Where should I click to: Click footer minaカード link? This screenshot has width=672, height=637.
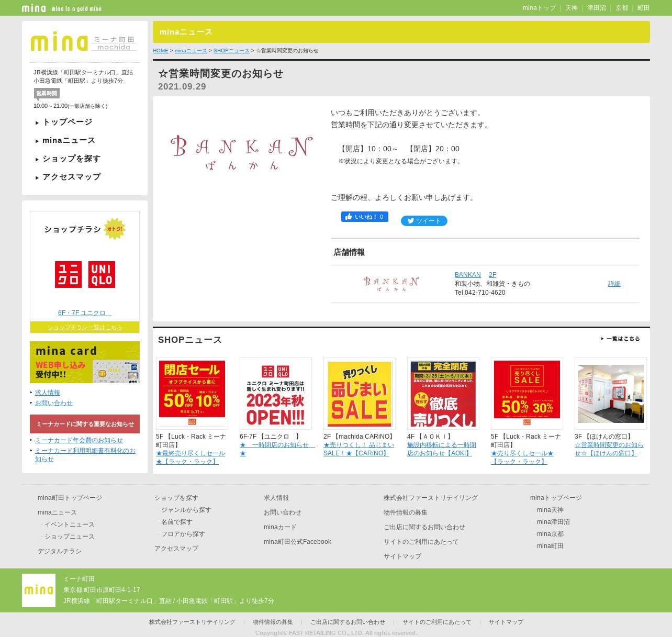coord(280,527)
